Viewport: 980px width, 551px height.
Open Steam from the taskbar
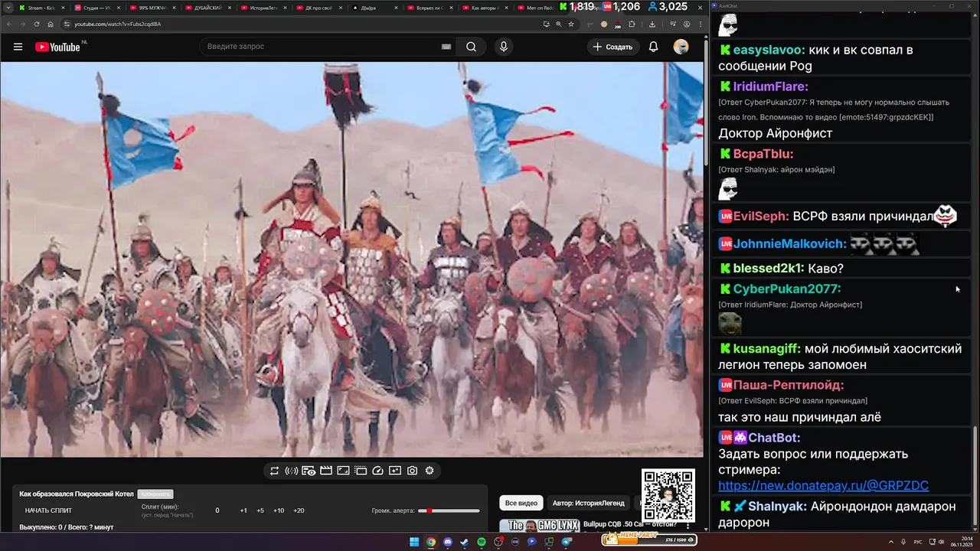[x=465, y=542]
